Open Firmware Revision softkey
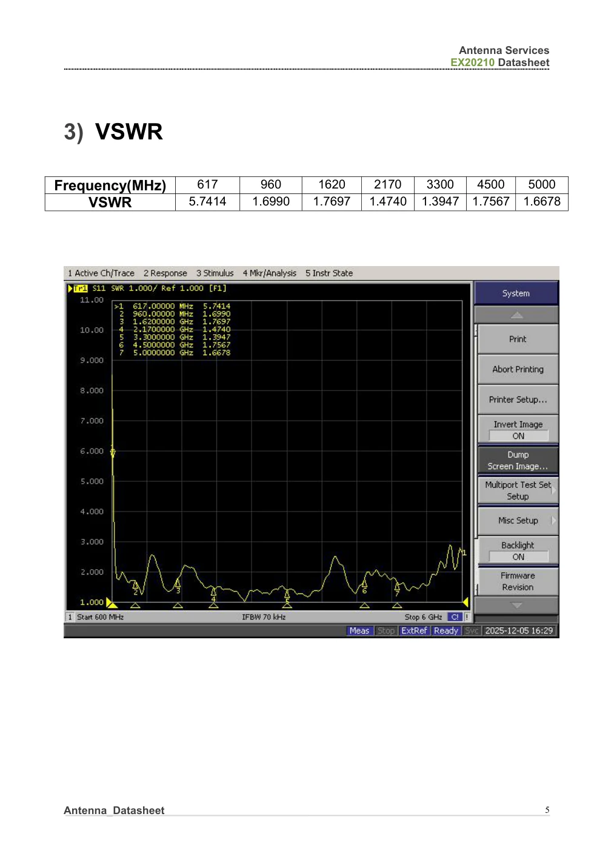614x868 pixels. coord(518,581)
